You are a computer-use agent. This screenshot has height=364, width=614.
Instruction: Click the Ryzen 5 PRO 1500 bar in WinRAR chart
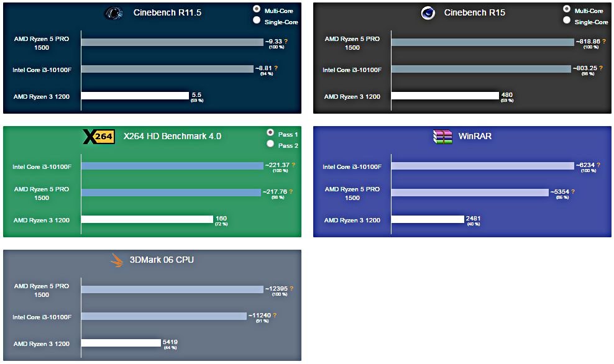click(470, 193)
